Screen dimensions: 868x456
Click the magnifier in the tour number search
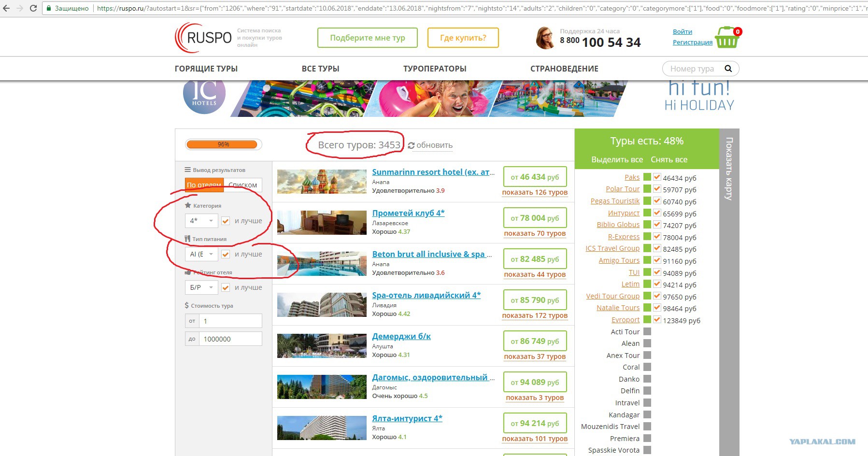coord(728,69)
